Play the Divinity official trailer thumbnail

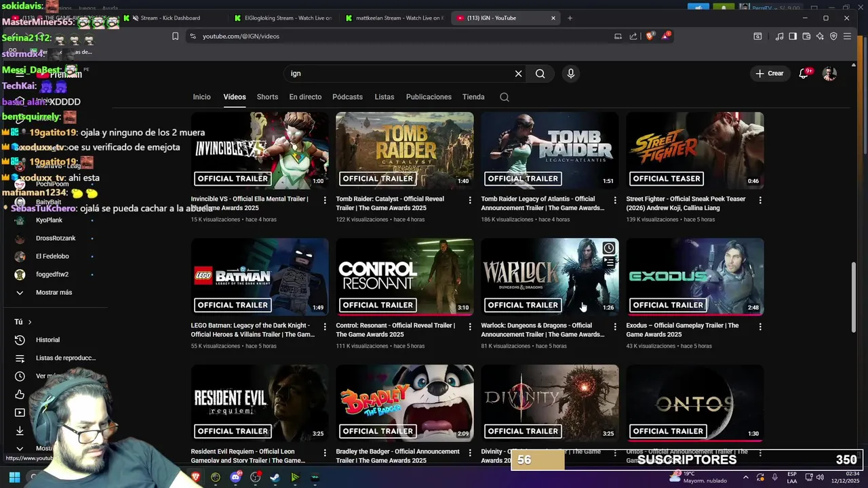(x=550, y=403)
